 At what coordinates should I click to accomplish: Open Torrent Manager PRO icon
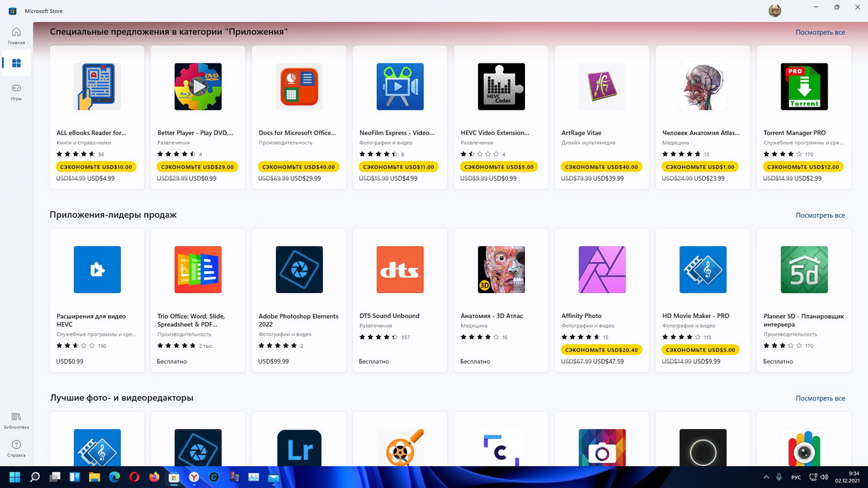tap(805, 87)
